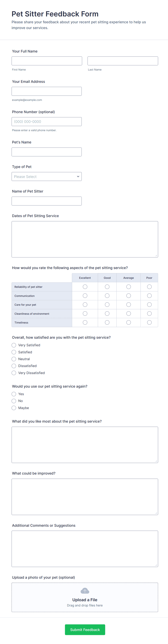Click the Upload a File drop zone
Screen dimensions: 168x644
point(85,602)
